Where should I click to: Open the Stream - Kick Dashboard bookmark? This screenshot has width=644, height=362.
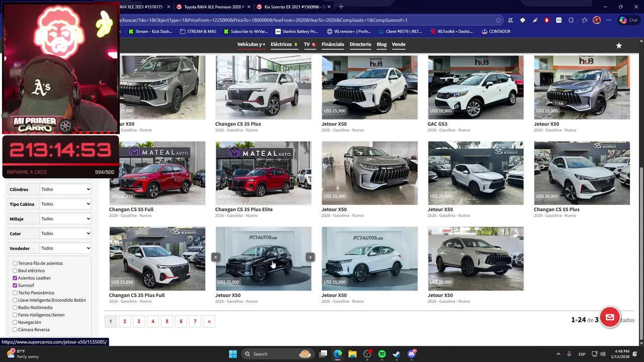(x=150, y=31)
